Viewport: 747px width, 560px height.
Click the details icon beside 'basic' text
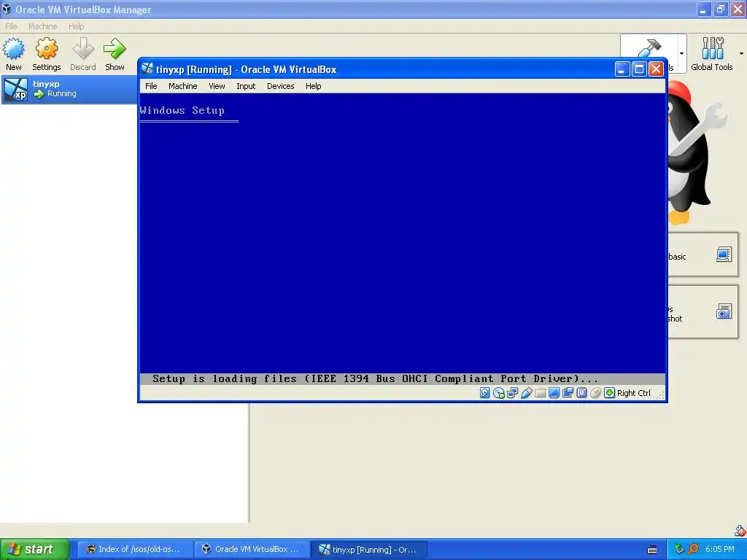(x=724, y=254)
